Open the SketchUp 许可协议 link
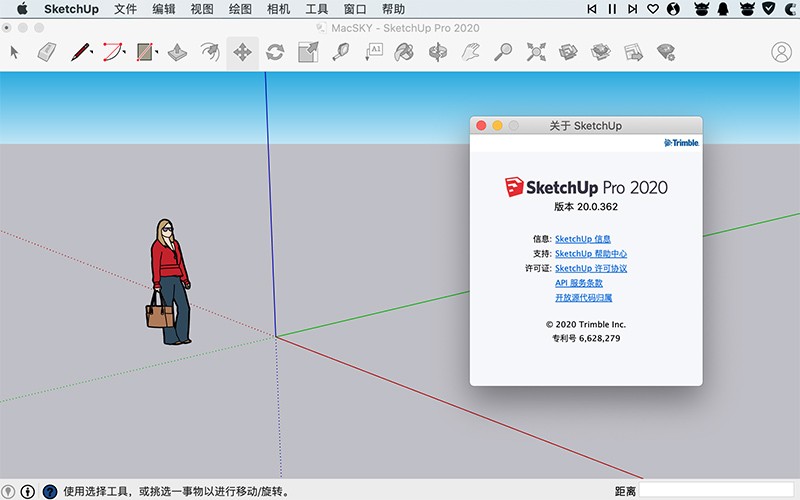Viewport: 800px width, 500px height. (591, 268)
